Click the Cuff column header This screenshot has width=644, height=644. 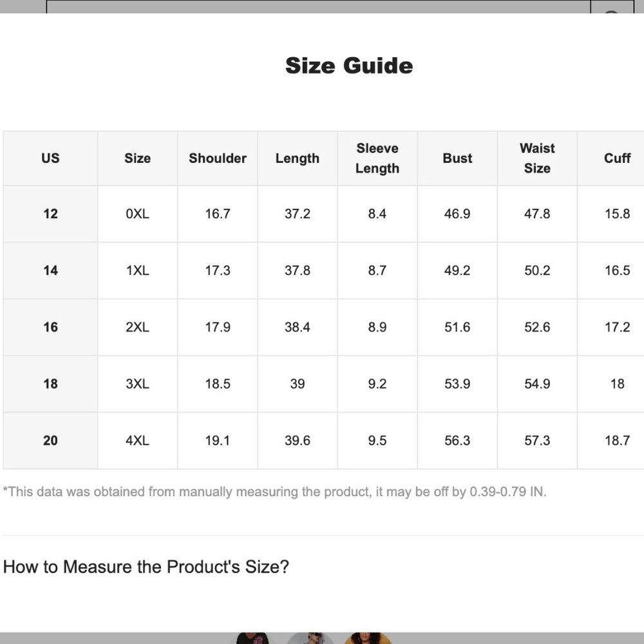[617, 158]
